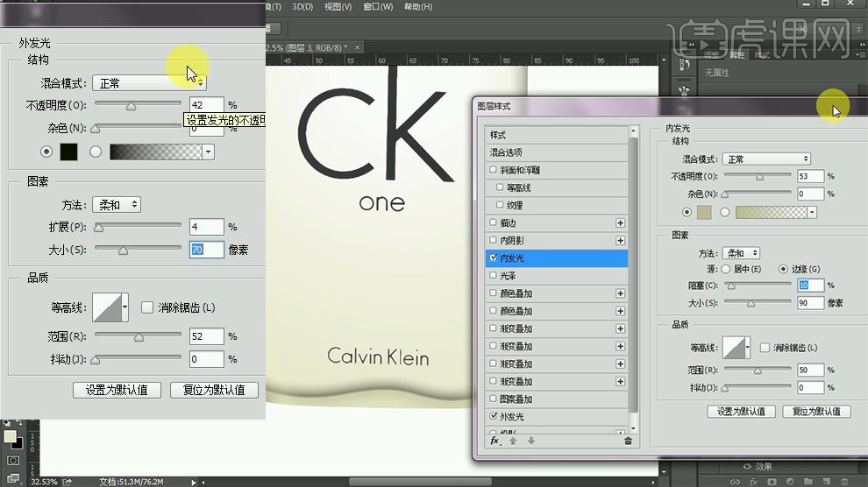The width and height of the screenshot is (868, 487).
Task: Add another 描边 effect with plus icon
Action: click(620, 222)
